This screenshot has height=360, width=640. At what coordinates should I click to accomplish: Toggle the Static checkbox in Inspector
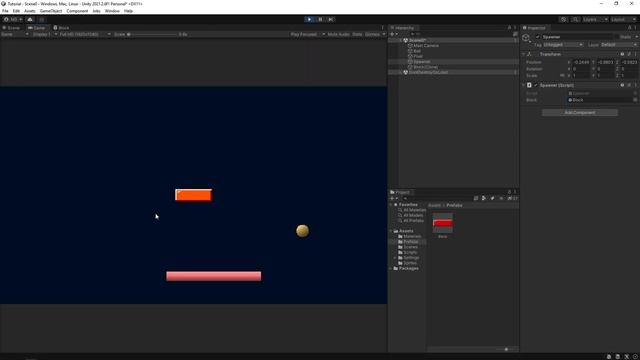click(617, 37)
